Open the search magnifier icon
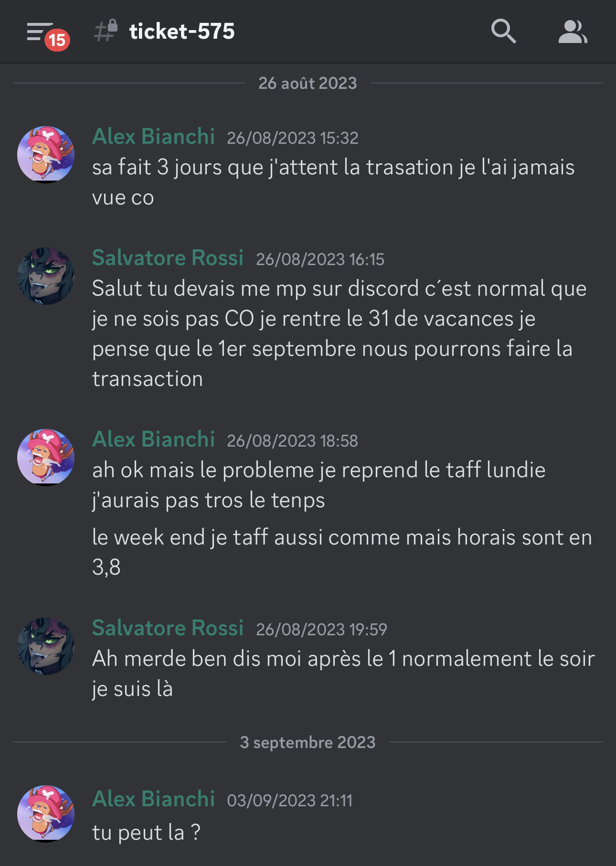This screenshot has height=866, width=616. click(503, 32)
